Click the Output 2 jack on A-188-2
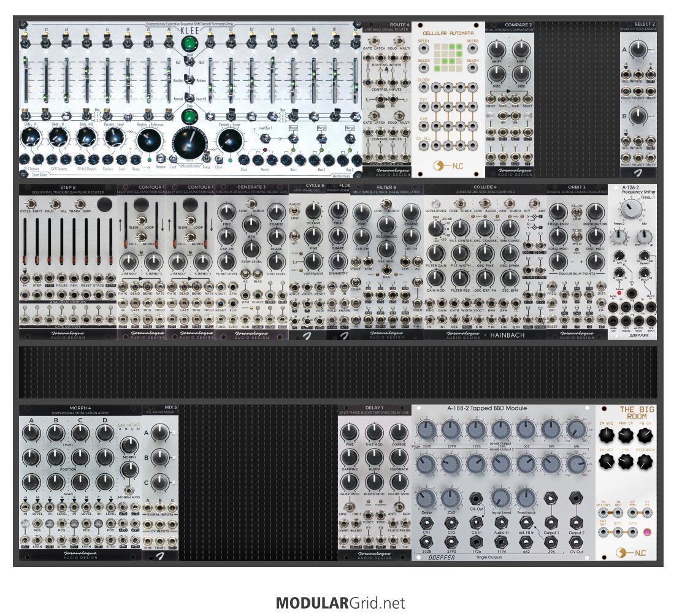Image resolution: width=682 pixels, height=616 pixels. (577, 522)
